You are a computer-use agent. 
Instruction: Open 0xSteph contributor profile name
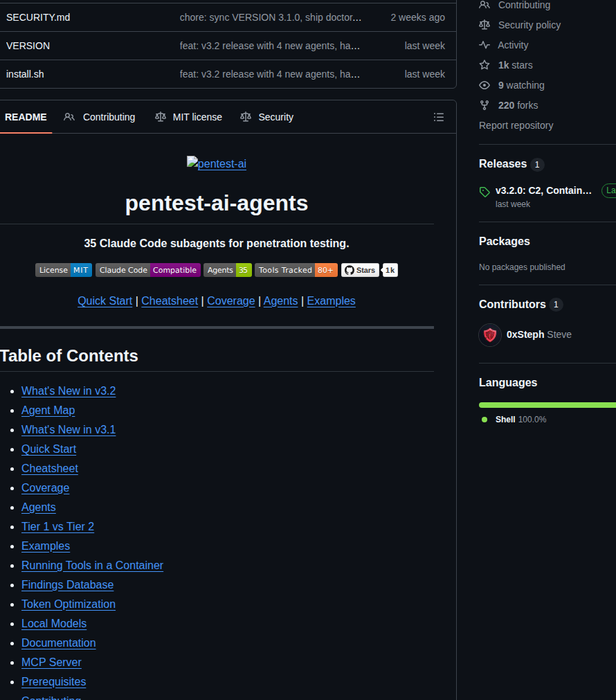click(525, 335)
